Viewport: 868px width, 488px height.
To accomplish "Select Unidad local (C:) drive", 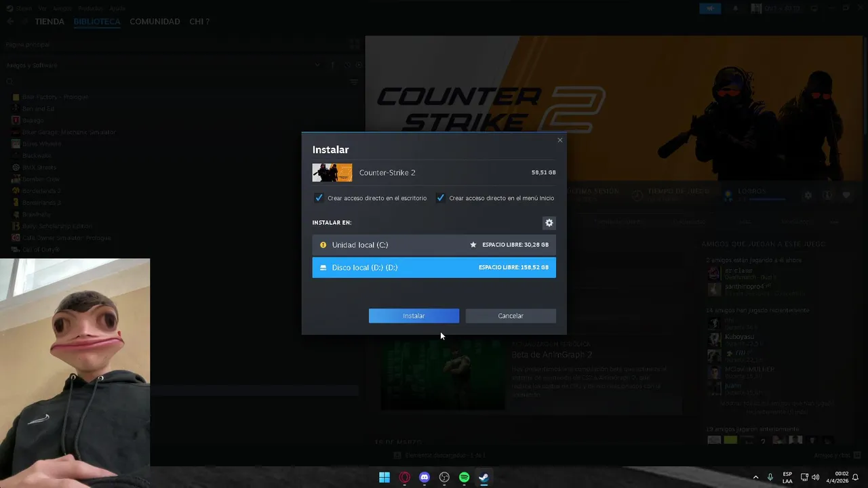I will coord(434,245).
